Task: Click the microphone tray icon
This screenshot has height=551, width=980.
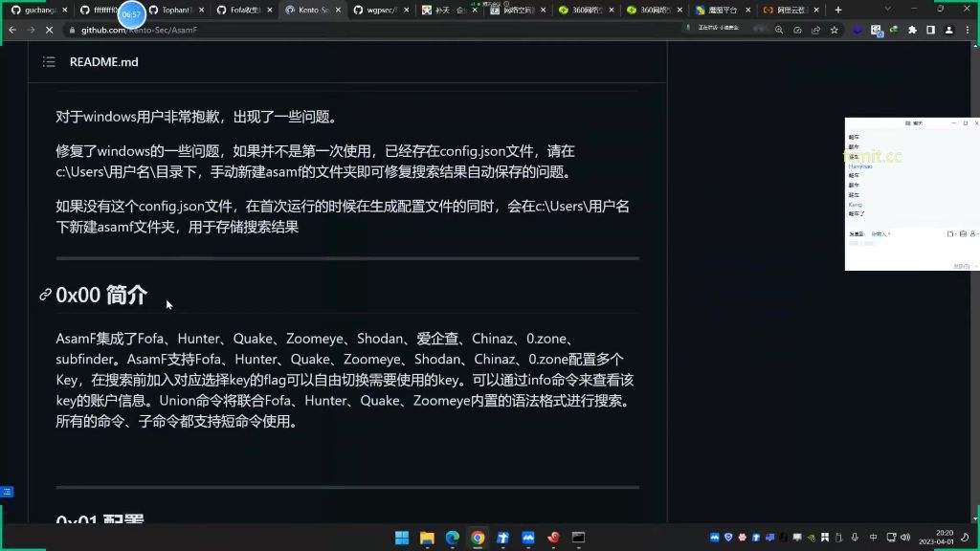Action: pyautogui.click(x=855, y=538)
